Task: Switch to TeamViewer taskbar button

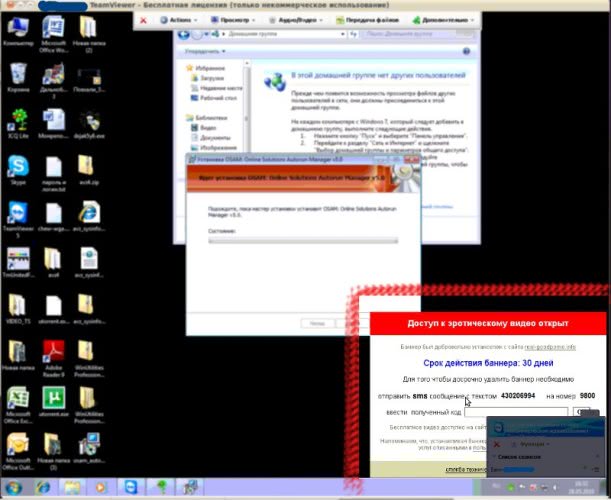Action: pyautogui.click(x=131, y=488)
